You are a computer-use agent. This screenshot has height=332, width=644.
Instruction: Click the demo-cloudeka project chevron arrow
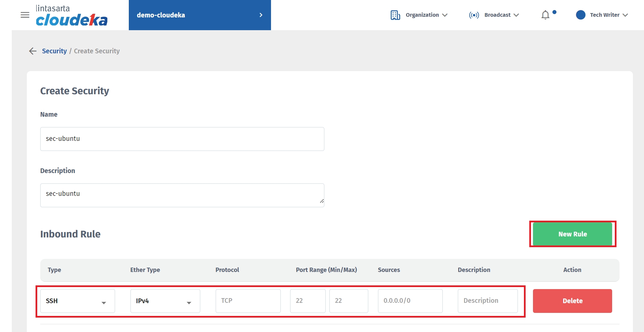[261, 15]
